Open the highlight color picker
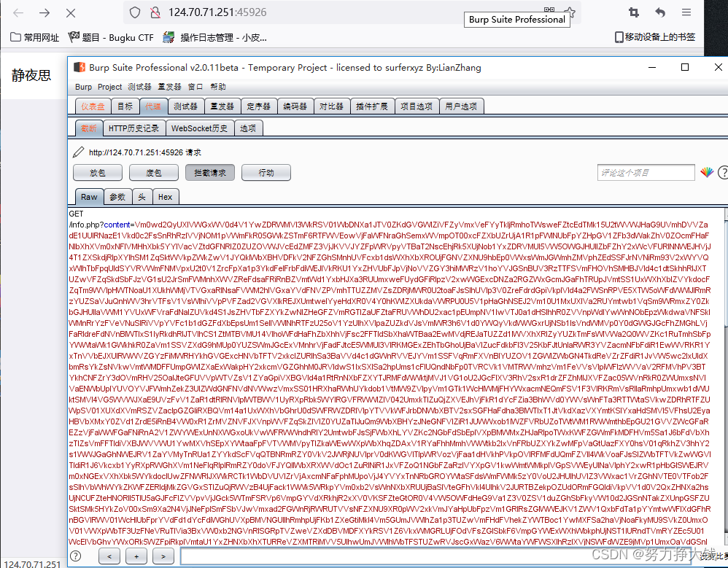The image size is (728, 568). tap(707, 173)
